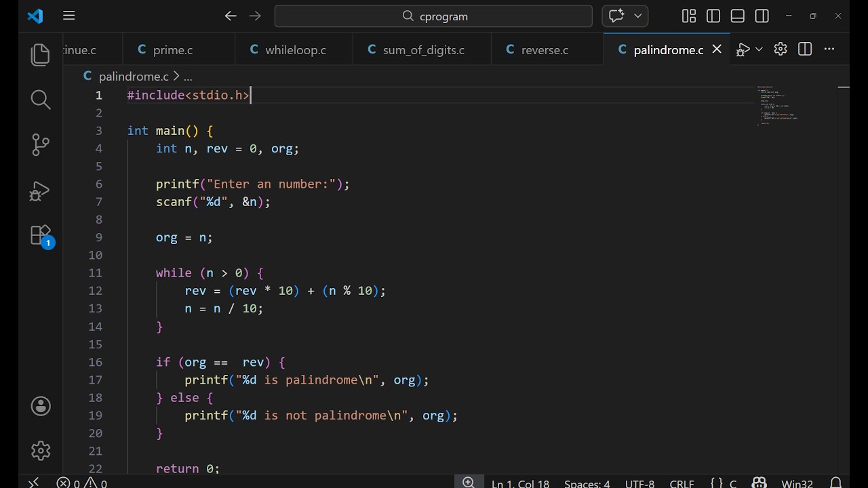The image size is (868, 488).
Task: Open Accounts menu in activity bar
Action: [41, 406]
